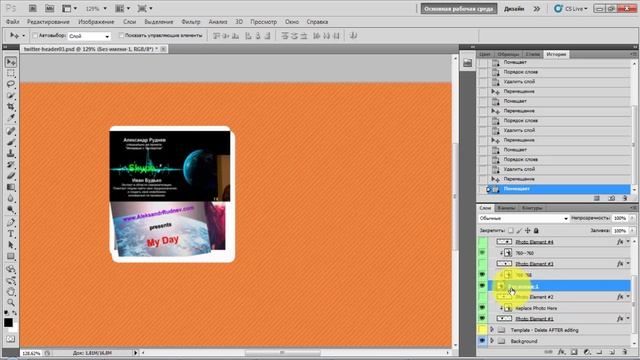Viewport: 640px width, 360px height.
Task: Select the Eyedropper tool
Action: (x=11, y=118)
